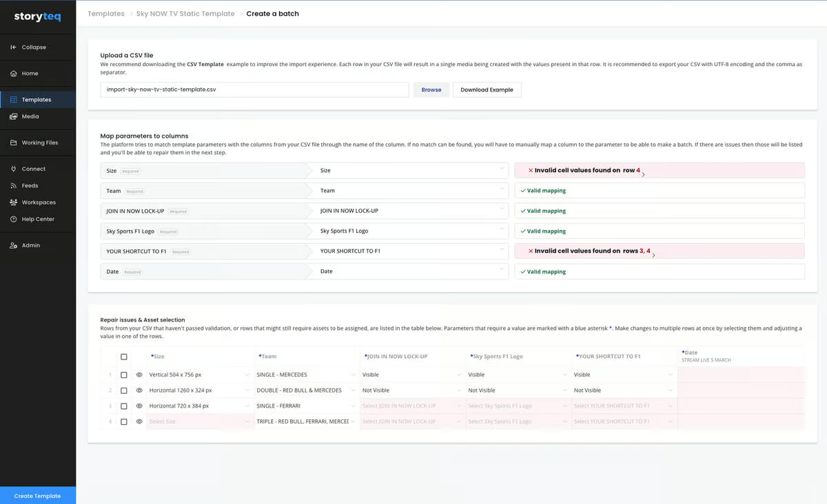Check the checkbox for row 3
Image resolution: width=827 pixels, height=504 pixels.
(x=124, y=406)
